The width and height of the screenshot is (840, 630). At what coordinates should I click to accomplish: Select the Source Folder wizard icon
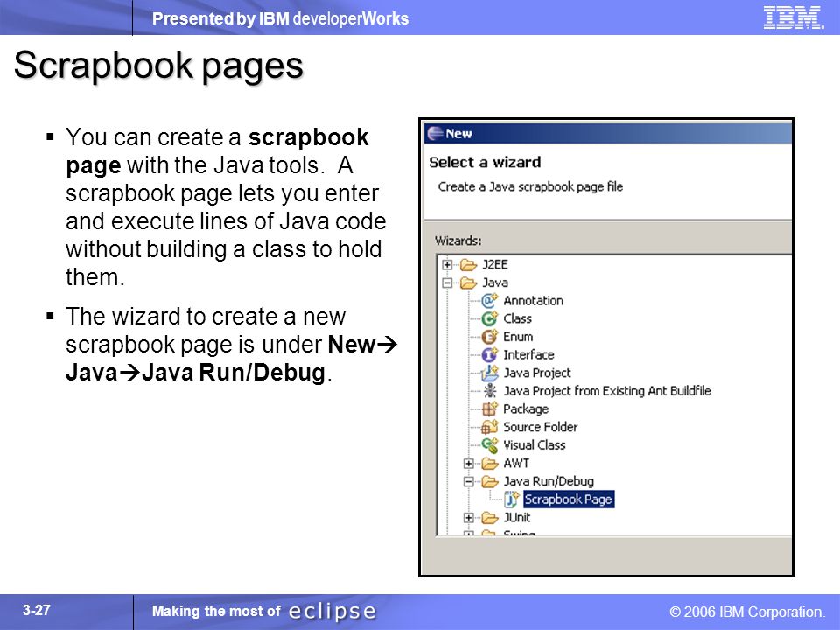click(490, 427)
